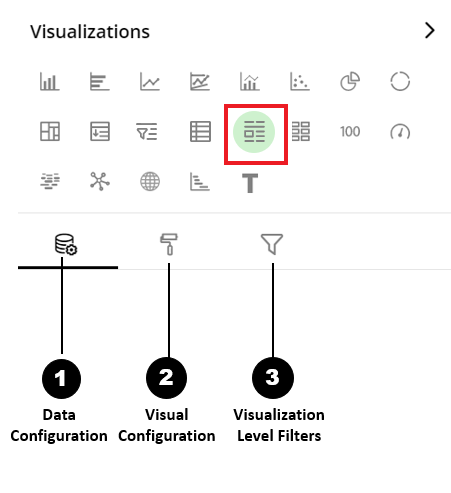Choose the scatter plot visualization
451x493 pixels.
(300, 82)
